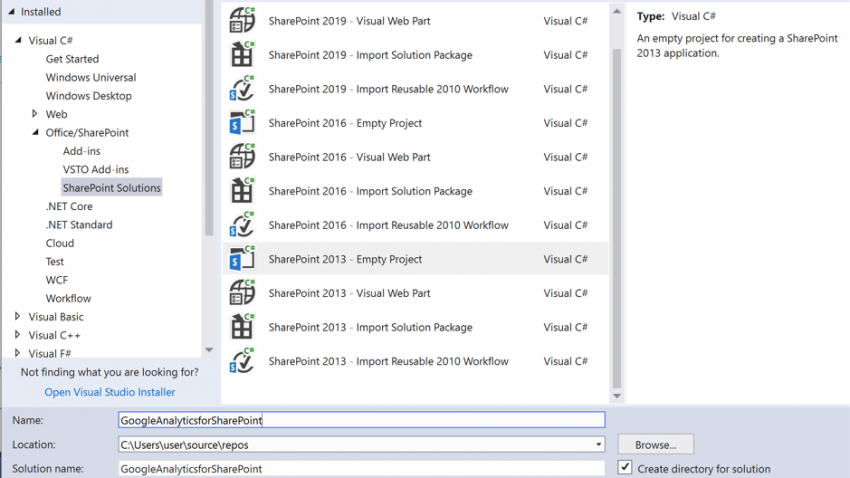Collapse the Office/SharePoint node arrow
This screenshot has height=478, width=850.
tap(35, 132)
